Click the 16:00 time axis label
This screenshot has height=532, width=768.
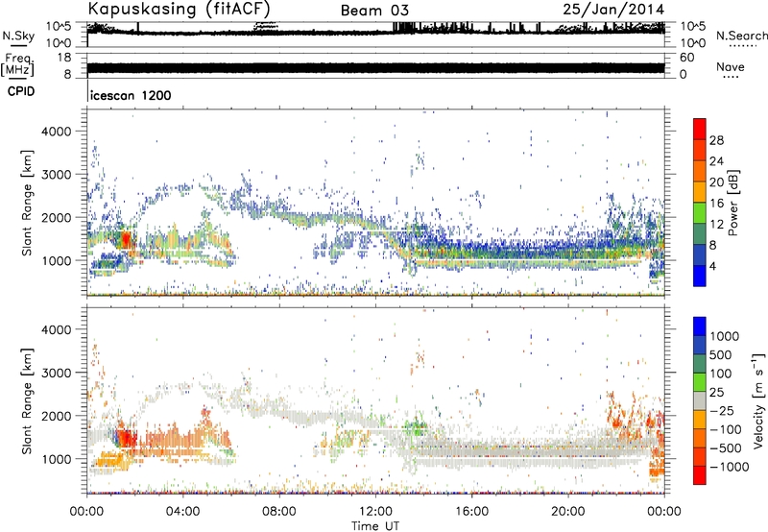(471, 512)
